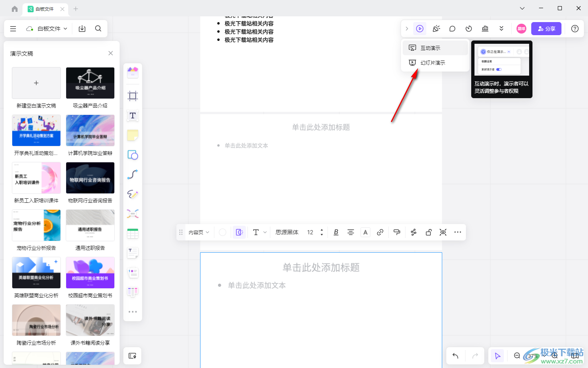The width and height of the screenshot is (588, 368).
Task: Open the text style T dropdown
Action: click(260, 232)
